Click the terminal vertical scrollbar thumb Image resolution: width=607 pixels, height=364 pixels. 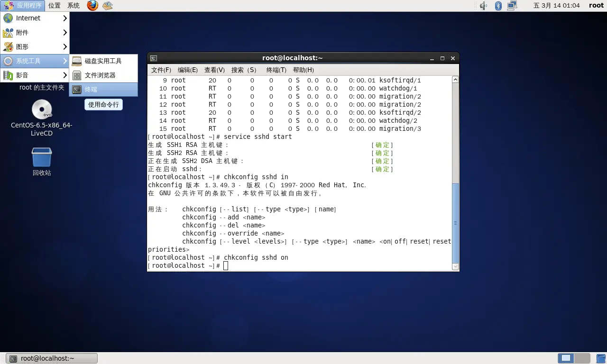pos(455,223)
